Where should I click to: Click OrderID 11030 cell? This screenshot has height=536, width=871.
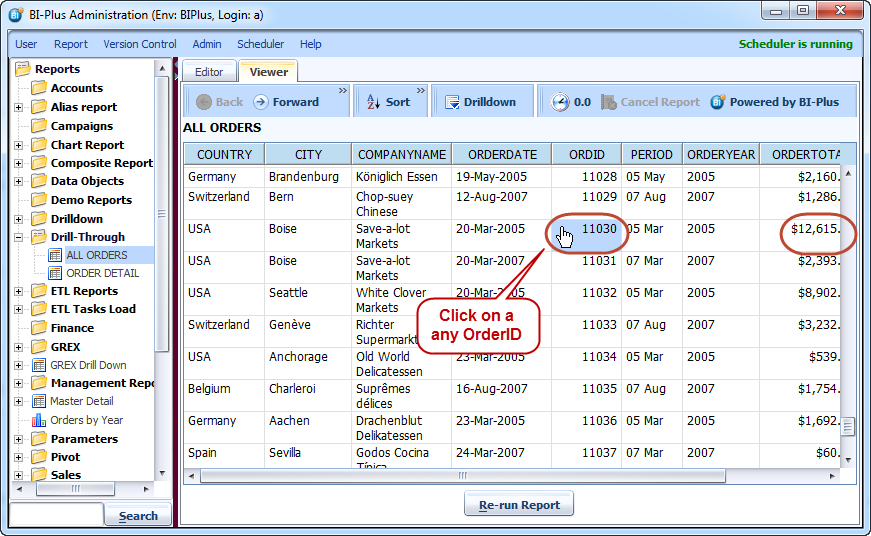coord(599,229)
